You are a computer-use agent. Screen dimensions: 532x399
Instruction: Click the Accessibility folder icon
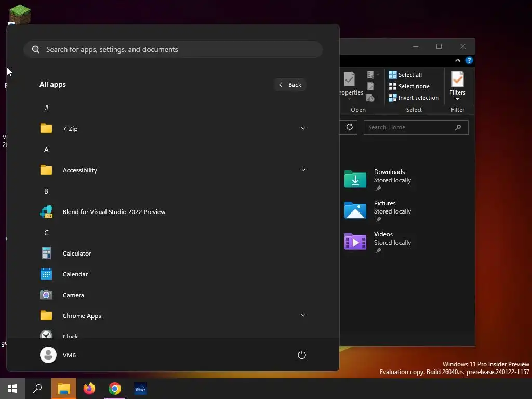point(46,170)
